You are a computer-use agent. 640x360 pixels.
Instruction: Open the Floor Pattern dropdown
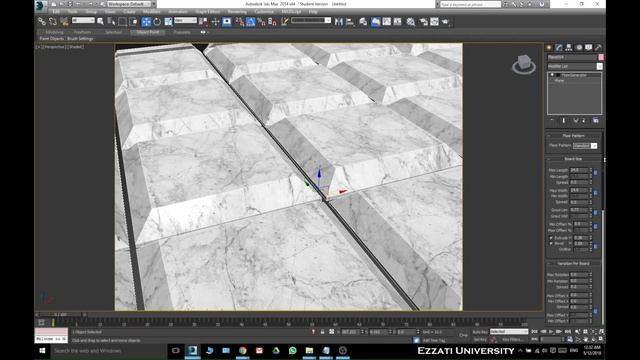tap(585, 146)
